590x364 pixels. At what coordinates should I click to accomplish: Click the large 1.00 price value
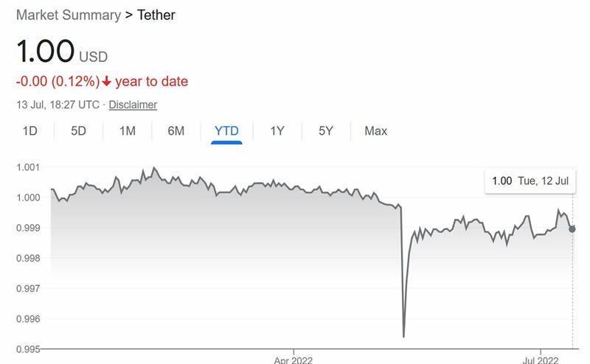(45, 51)
